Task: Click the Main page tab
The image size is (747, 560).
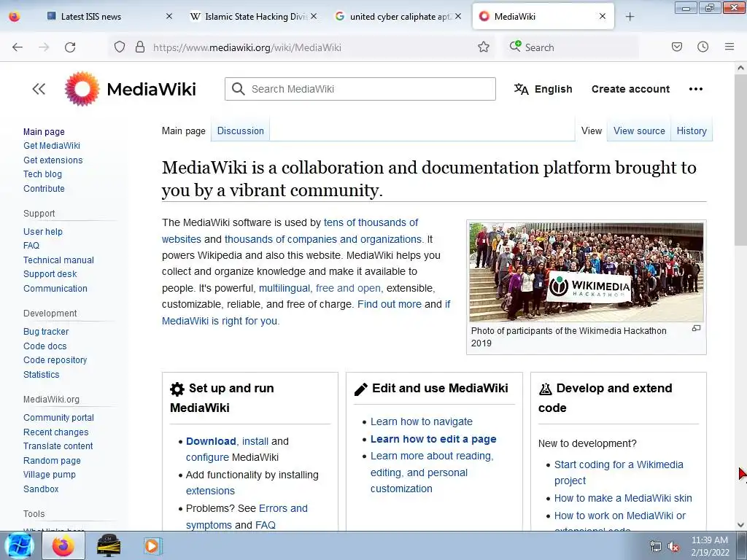Action: point(183,131)
